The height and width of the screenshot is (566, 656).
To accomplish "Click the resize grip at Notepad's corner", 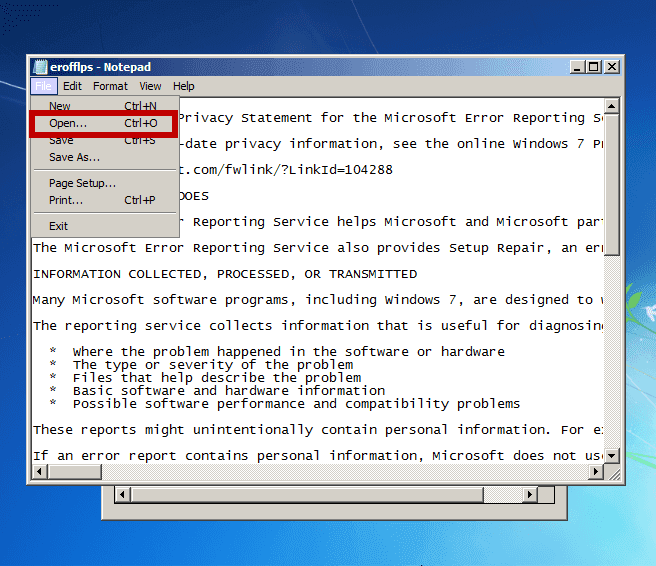I will point(612,472).
